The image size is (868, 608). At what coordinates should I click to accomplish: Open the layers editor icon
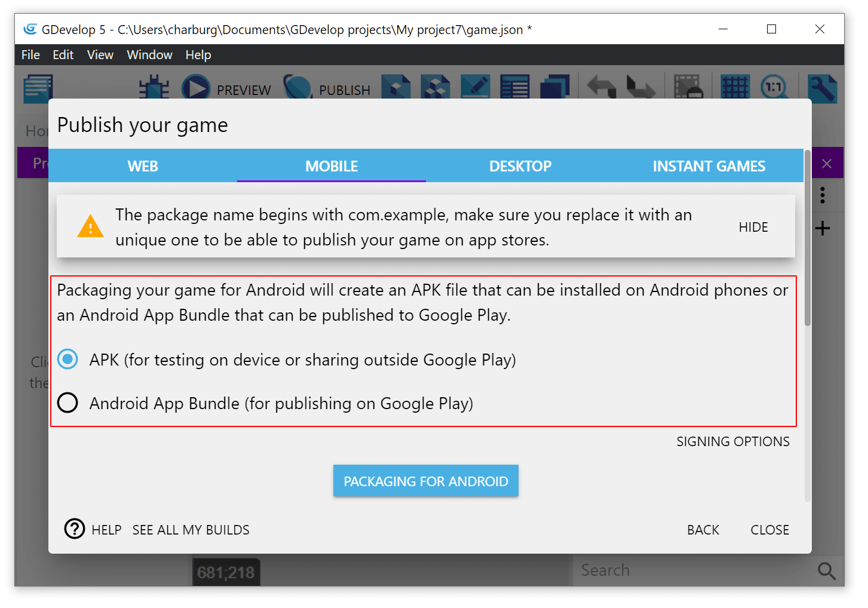(x=555, y=88)
